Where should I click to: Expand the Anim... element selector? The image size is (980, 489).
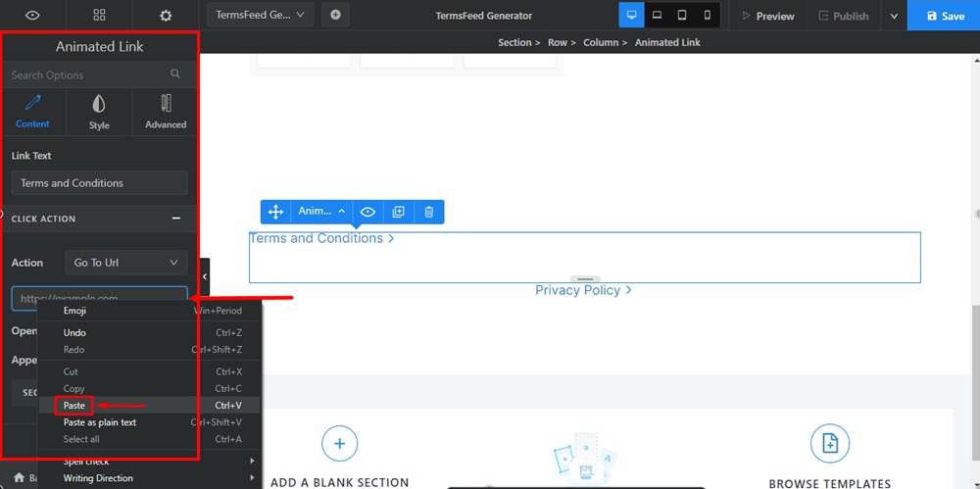pyautogui.click(x=321, y=212)
